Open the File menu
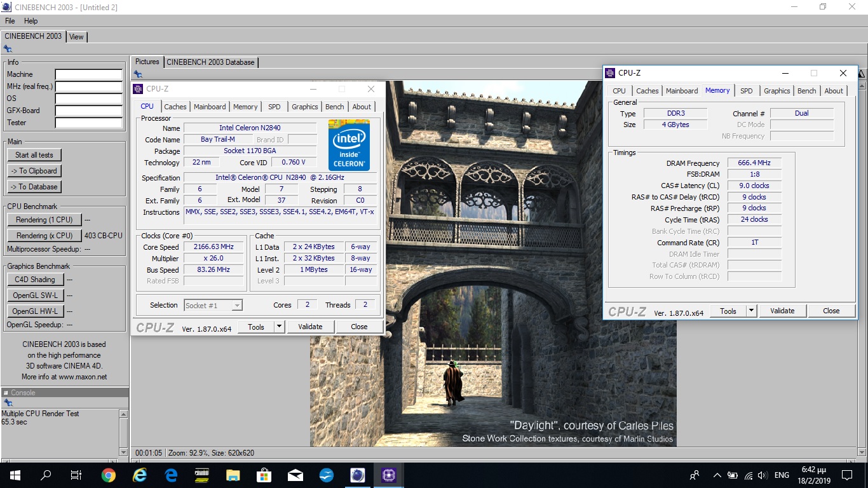The image size is (868, 488). (10, 21)
